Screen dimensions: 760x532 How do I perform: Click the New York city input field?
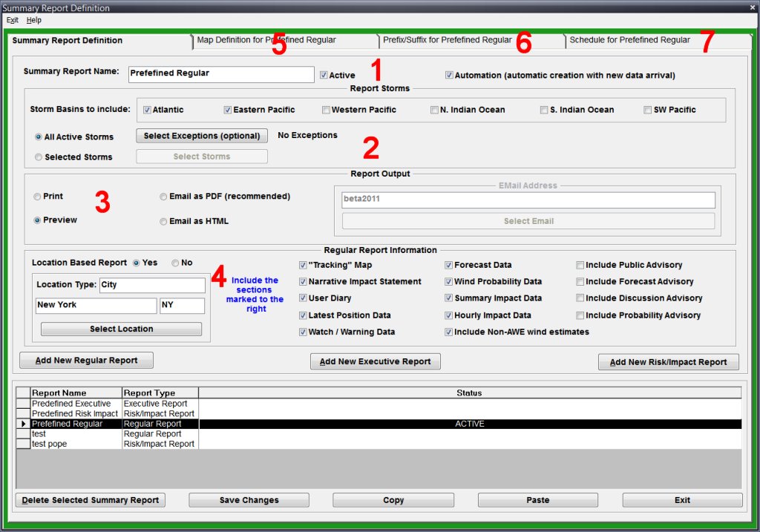(x=96, y=305)
